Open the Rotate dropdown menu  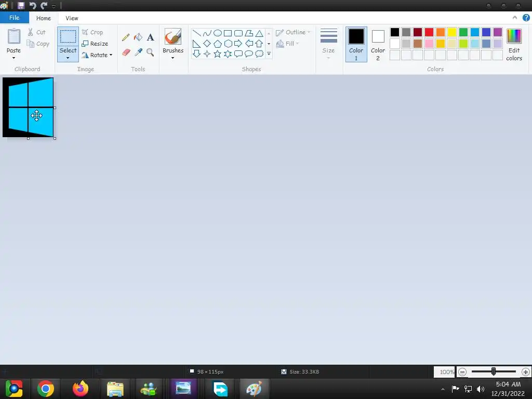pos(111,55)
